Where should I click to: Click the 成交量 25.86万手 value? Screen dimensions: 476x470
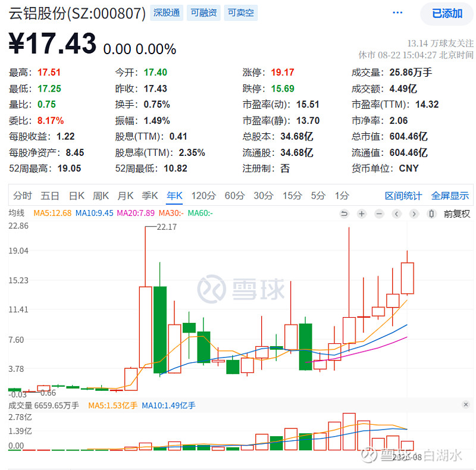click(411, 73)
